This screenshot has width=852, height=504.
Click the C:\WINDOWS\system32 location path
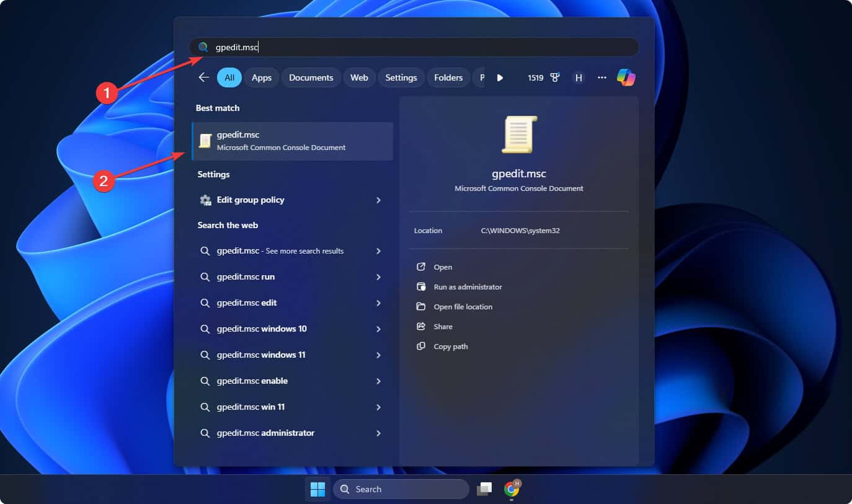click(521, 231)
